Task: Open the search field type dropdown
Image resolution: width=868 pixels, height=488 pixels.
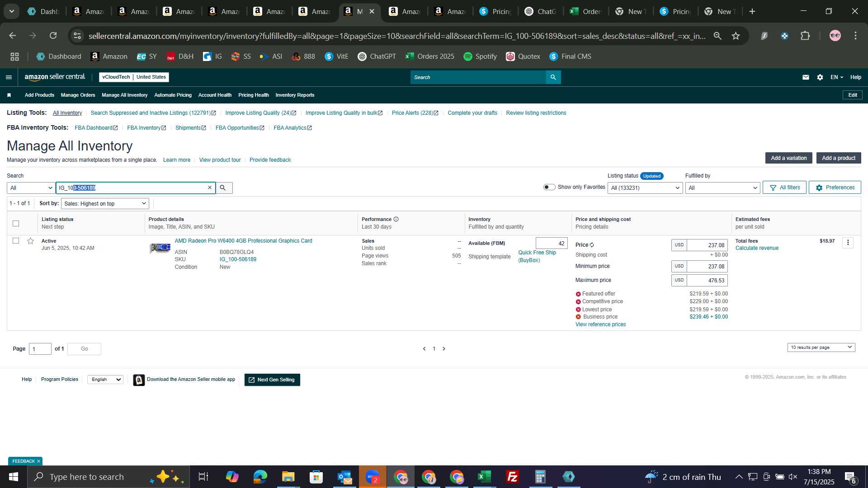Action: pos(31,188)
